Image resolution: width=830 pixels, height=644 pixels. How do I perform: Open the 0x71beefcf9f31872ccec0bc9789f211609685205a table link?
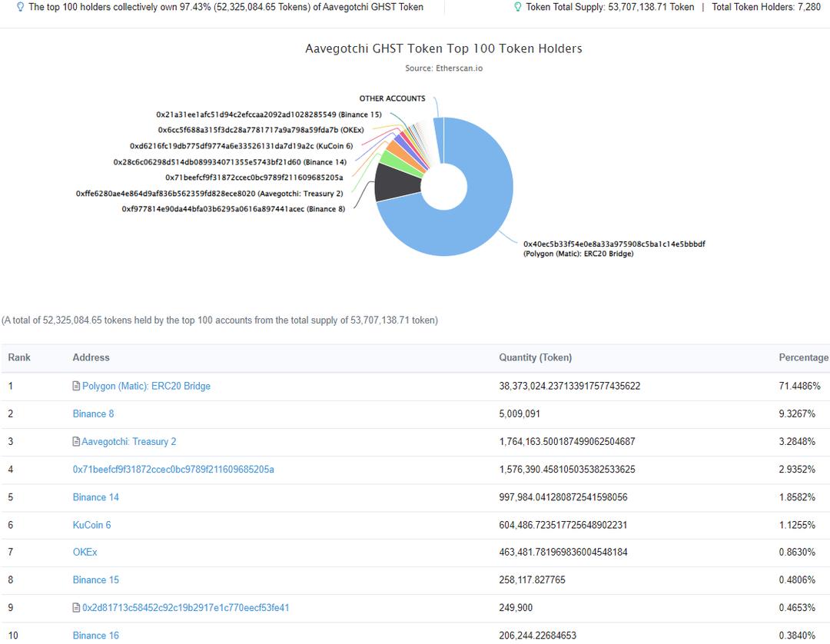[173, 470]
